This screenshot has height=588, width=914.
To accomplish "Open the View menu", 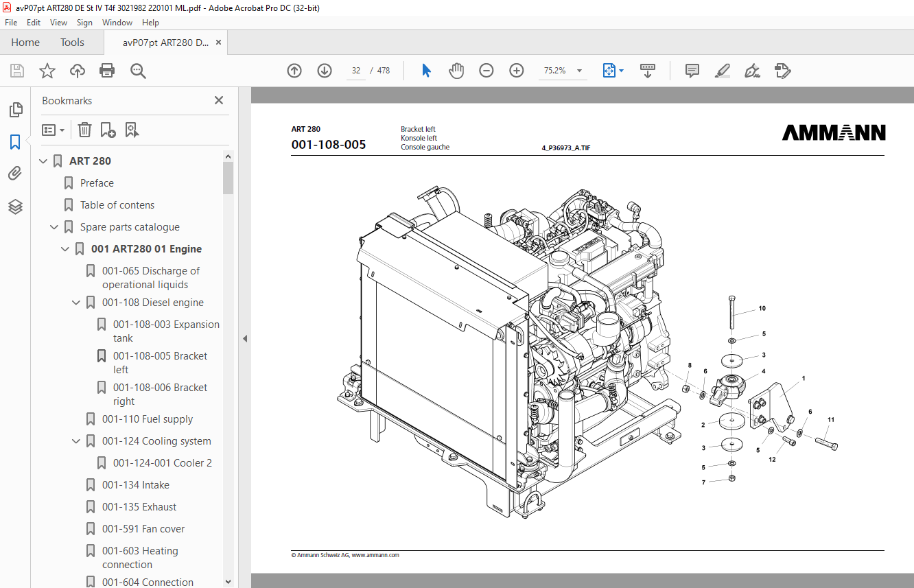I will [59, 23].
